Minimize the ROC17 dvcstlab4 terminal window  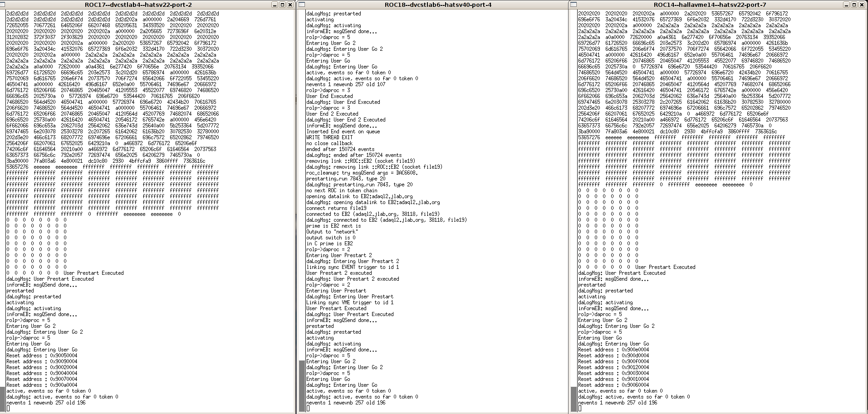[x=275, y=5]
